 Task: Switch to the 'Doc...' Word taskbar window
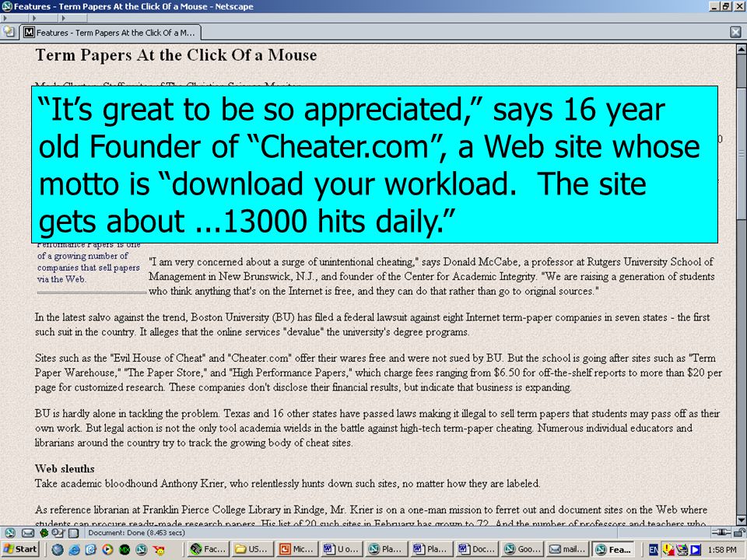point(477,549)
